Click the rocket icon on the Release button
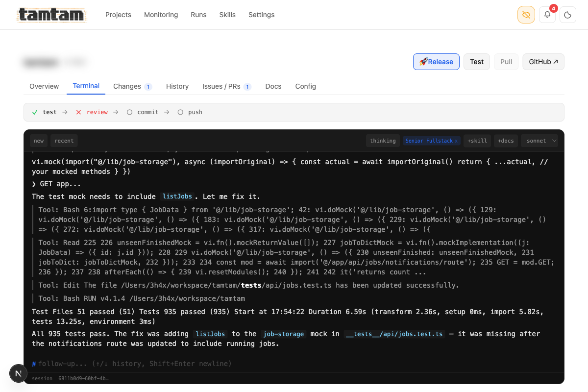Viewport: 588px width, 392px height. pyautogui.click(x=423, y=62)
